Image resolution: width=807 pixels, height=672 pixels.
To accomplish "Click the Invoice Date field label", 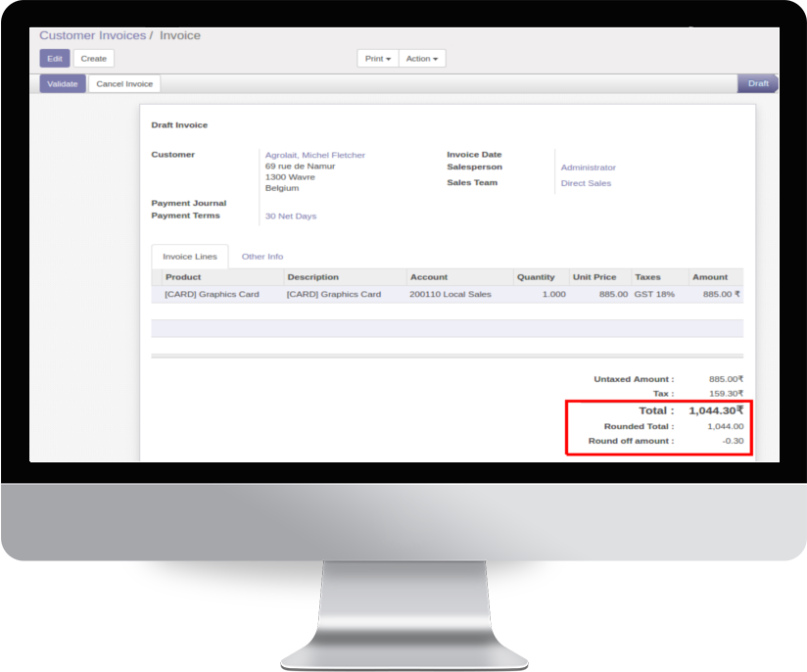I will pyautogui.click(x=474, y=155).
